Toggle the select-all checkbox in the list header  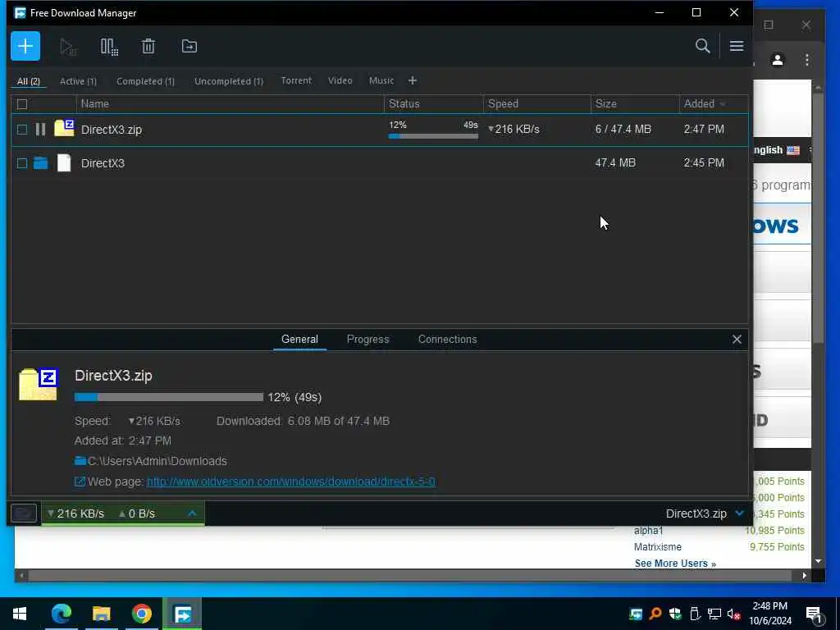click(22, 104)
